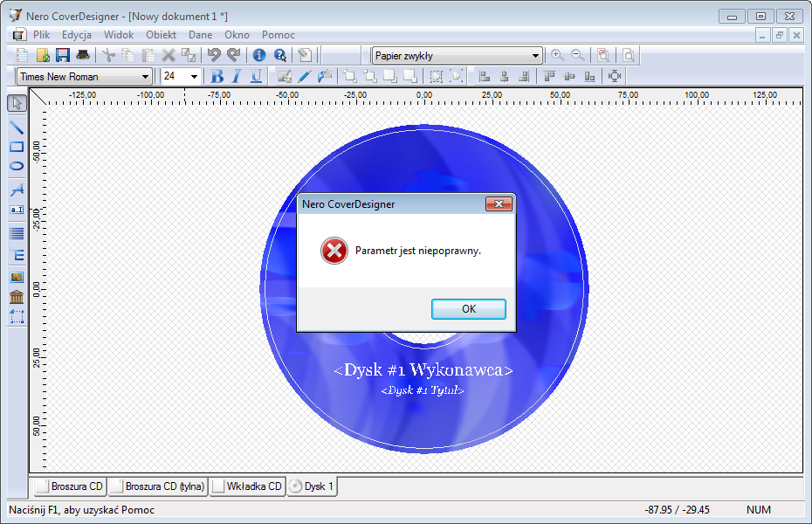Close the Nero CoverDesigner error dialog
This screenshot has width=812, height=524.
(499, 203)
